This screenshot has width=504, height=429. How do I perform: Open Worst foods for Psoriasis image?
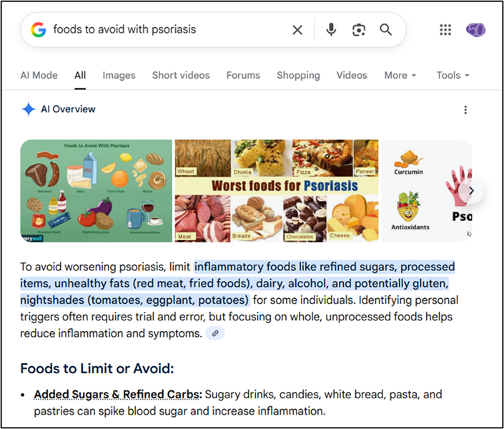277,191
